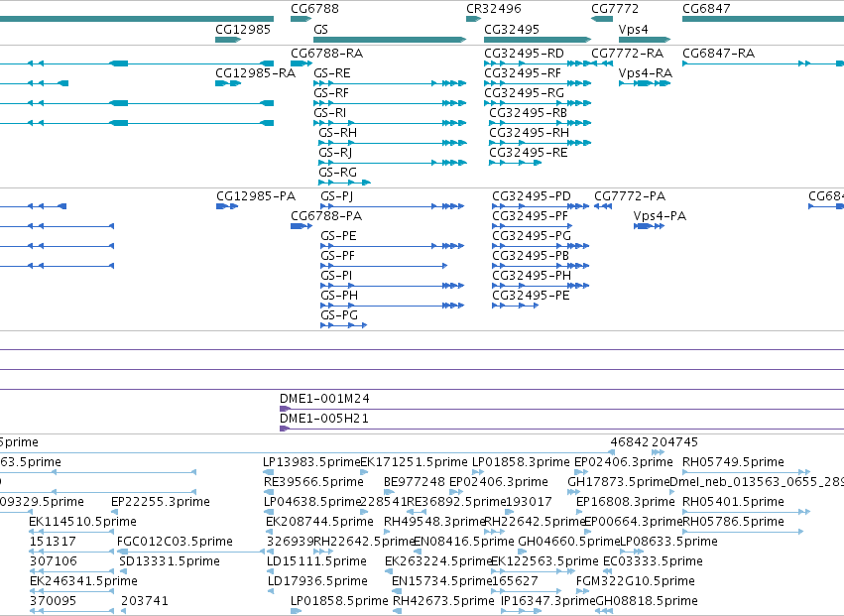The image size is (844, 616).
Task: Select BAC clone DME1-005H21
Action: pos(324,419)
